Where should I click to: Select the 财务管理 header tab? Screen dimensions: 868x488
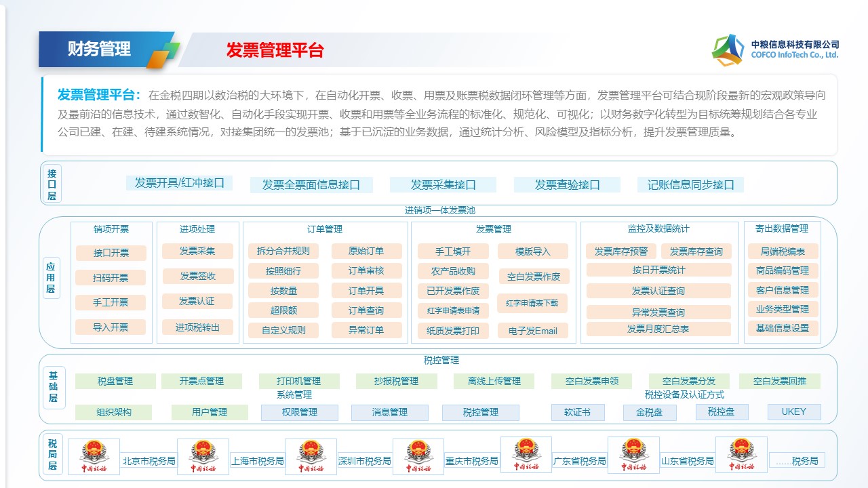pyautogui.click(x=99, y=49)
